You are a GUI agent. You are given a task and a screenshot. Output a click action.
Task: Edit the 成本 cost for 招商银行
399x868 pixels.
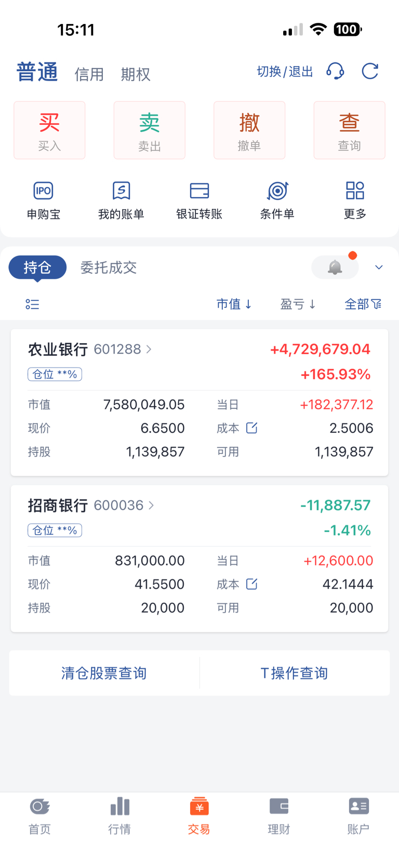pyautogui.click(x=251, y=584)
